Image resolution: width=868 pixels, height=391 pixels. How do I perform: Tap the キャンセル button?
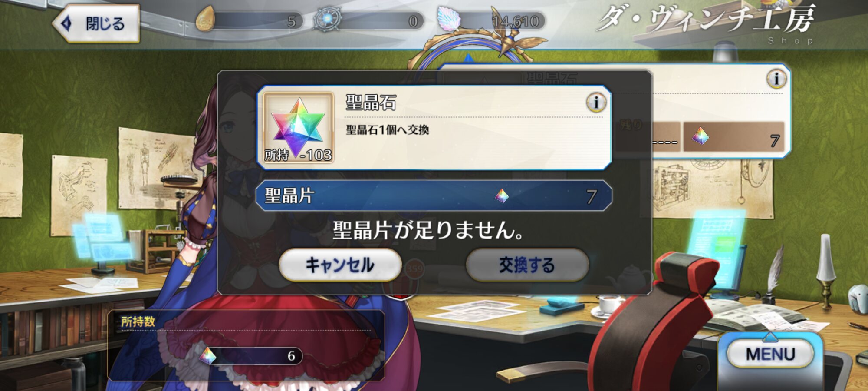pos(340,265)
